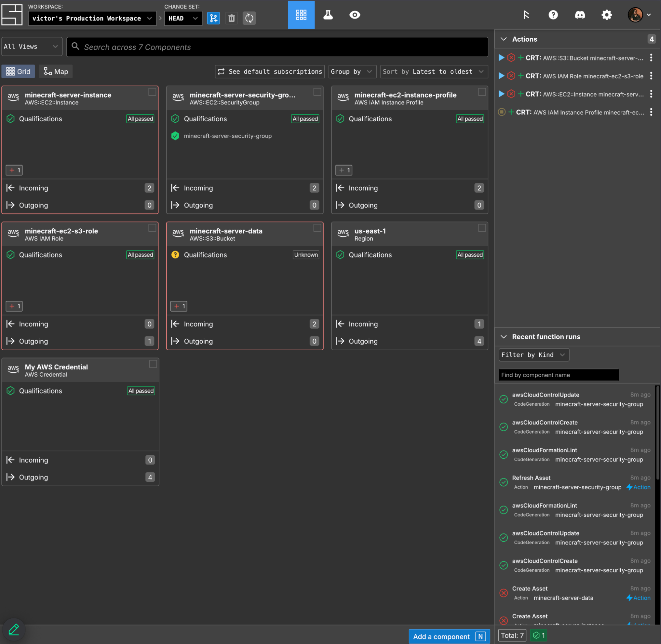Image resolution: width=661 pixels, height=644 pixels.
Task: Open Sort by Latest to oldest dropdown
Action: click(434, 72)
